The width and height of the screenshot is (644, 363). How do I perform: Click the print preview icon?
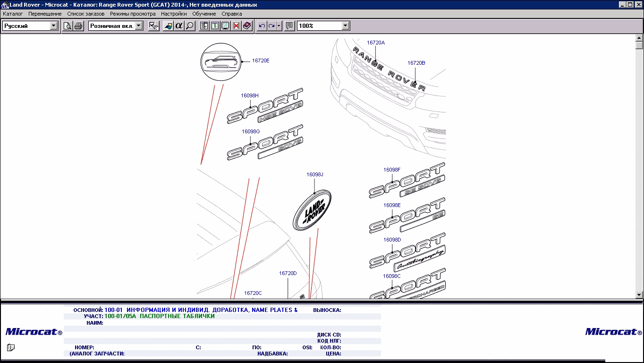pos(68,26)
